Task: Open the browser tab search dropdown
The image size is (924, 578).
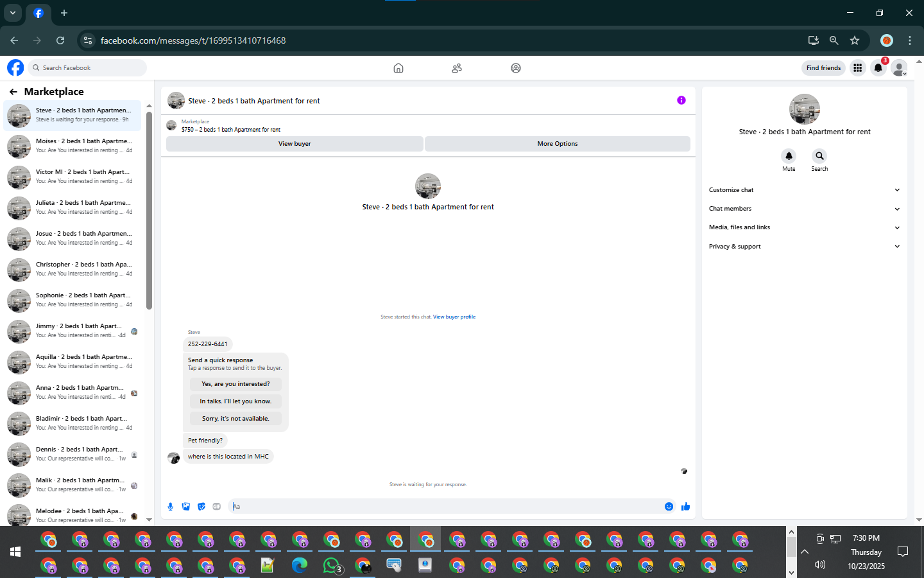Action: point(13,13)
